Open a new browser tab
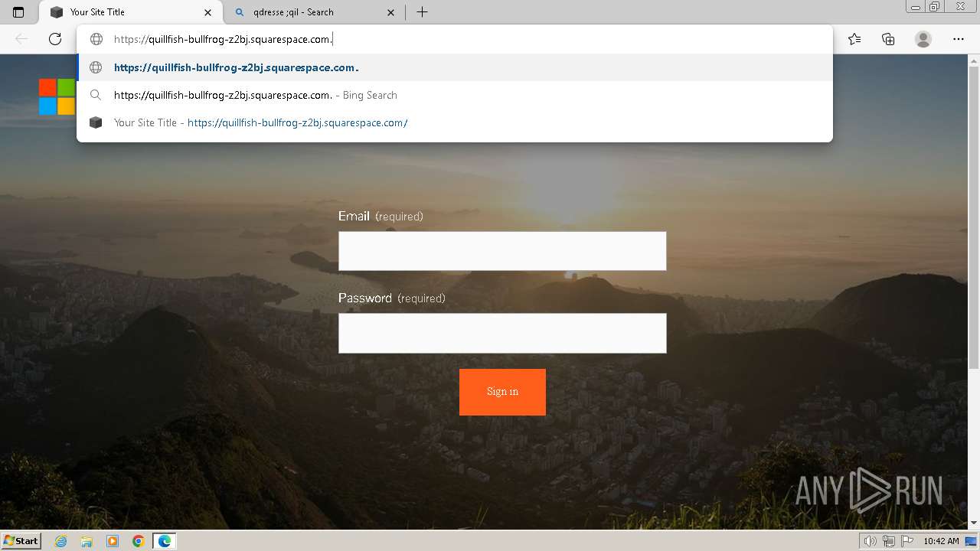 click(422, 12)
